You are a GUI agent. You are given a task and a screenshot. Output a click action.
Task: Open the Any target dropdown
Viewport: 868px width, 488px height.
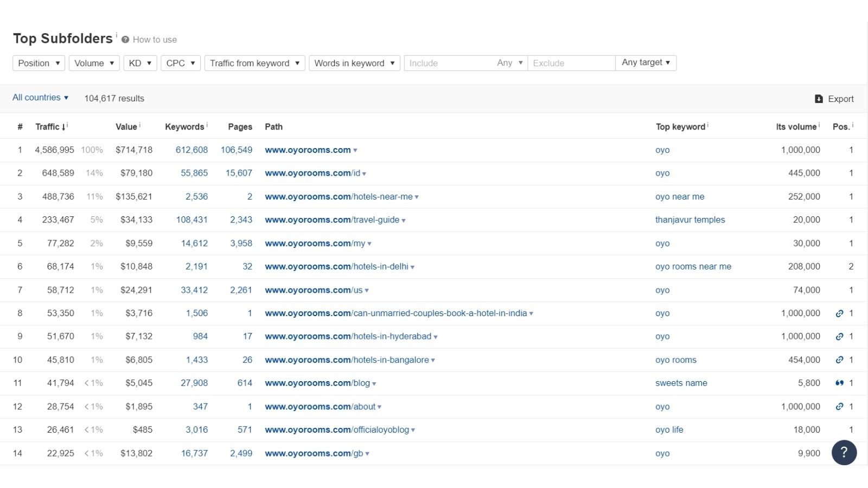646,63
